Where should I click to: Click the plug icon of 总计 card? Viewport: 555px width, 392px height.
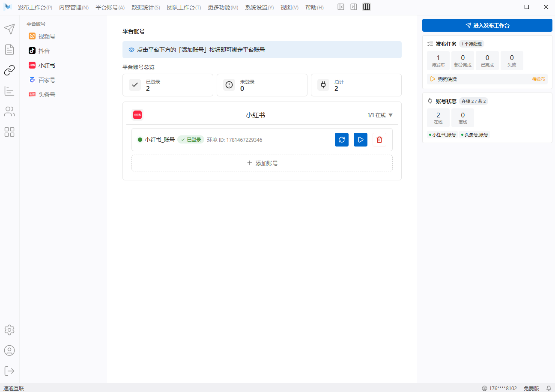tap(323, 85)
